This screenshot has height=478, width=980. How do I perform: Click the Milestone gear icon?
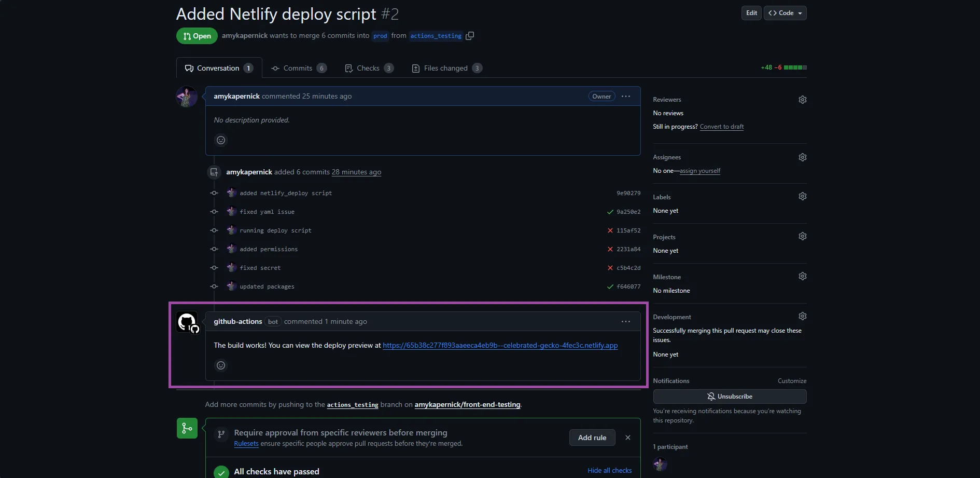pos(802,276)
